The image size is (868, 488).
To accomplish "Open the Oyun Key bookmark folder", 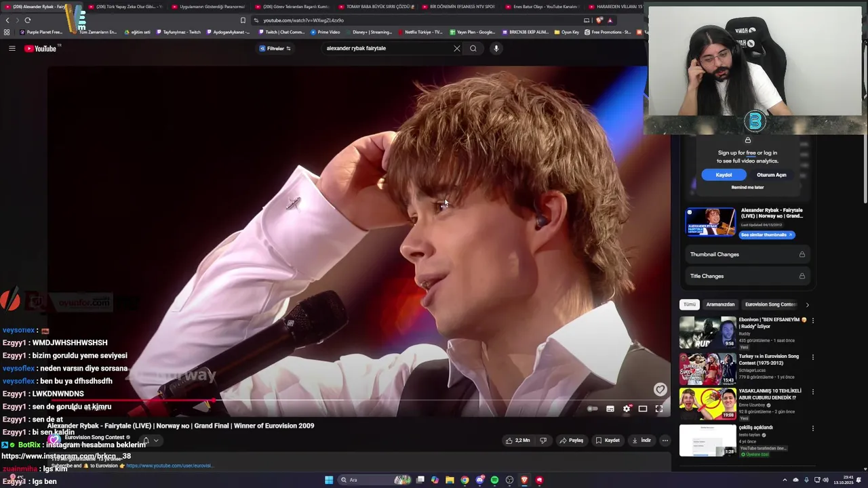I will [567, 32].
